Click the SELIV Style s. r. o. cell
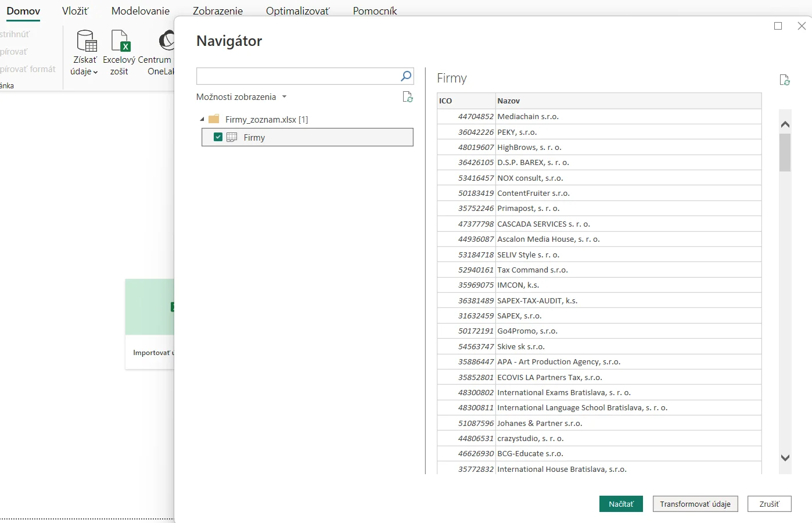 point(628,255)
